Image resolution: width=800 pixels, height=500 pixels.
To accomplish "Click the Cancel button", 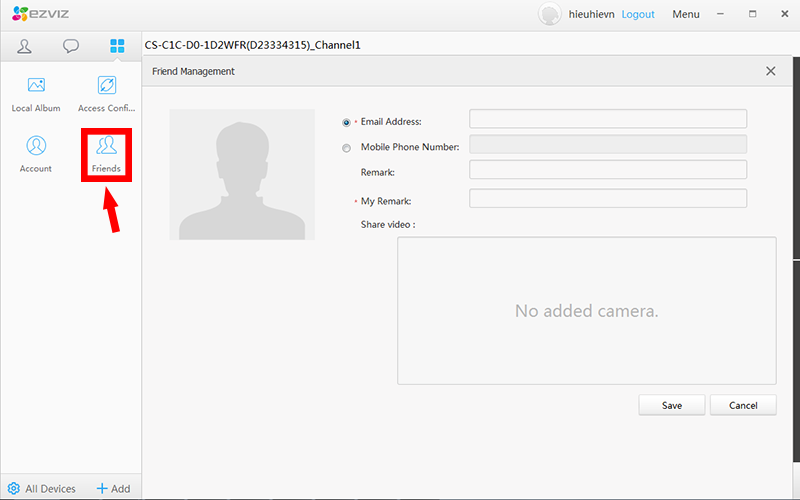I will 743,405.
